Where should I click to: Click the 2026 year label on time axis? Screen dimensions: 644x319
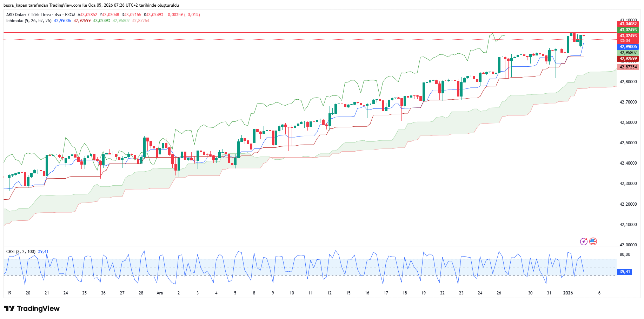[x=567, y=293]
